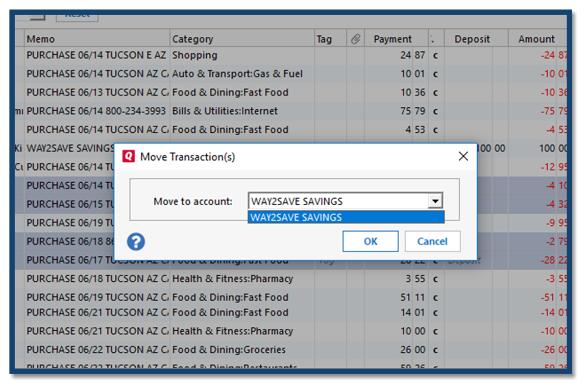Select the memo PURCHASE 06/14 800-234-3993

96,111
